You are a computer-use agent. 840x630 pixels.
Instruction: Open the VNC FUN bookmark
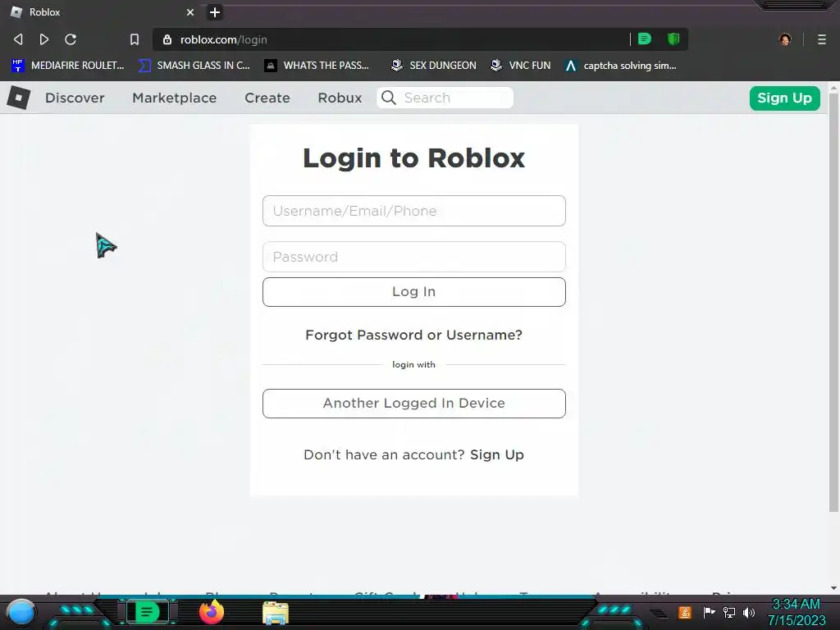coord(521,66)
